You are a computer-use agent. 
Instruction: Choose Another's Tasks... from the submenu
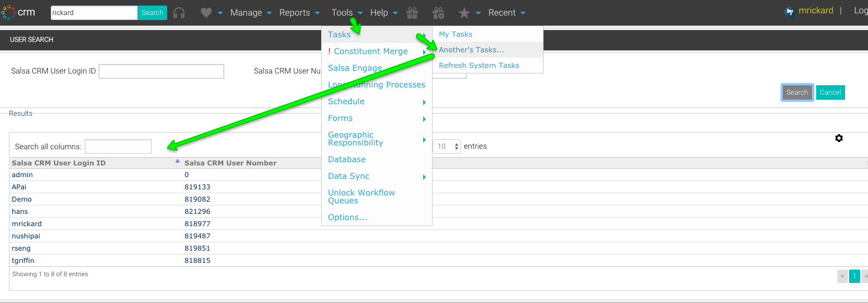click(471, 50)
